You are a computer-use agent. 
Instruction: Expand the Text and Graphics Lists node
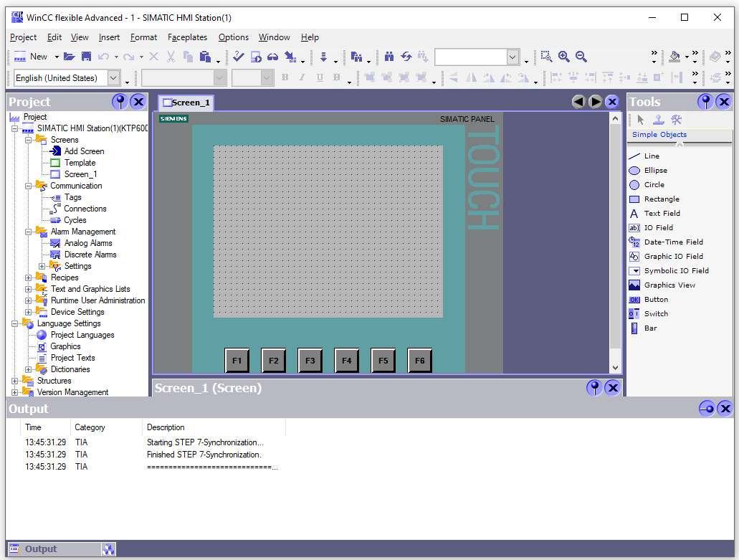coord(28,289)
